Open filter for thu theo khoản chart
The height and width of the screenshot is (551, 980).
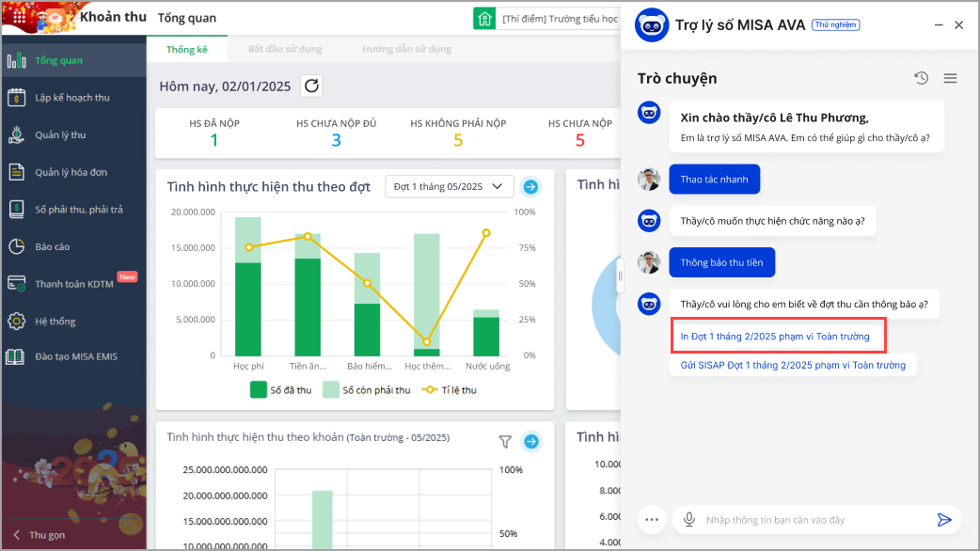pyautogui.click(x=505, y=442)
